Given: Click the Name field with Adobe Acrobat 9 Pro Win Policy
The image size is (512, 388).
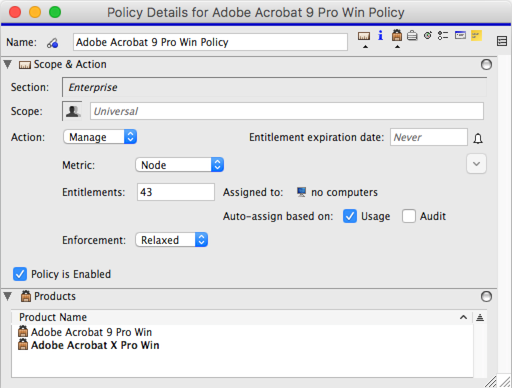Looking at the screenshot, I should pyautogui.click(x=210, y=42).
